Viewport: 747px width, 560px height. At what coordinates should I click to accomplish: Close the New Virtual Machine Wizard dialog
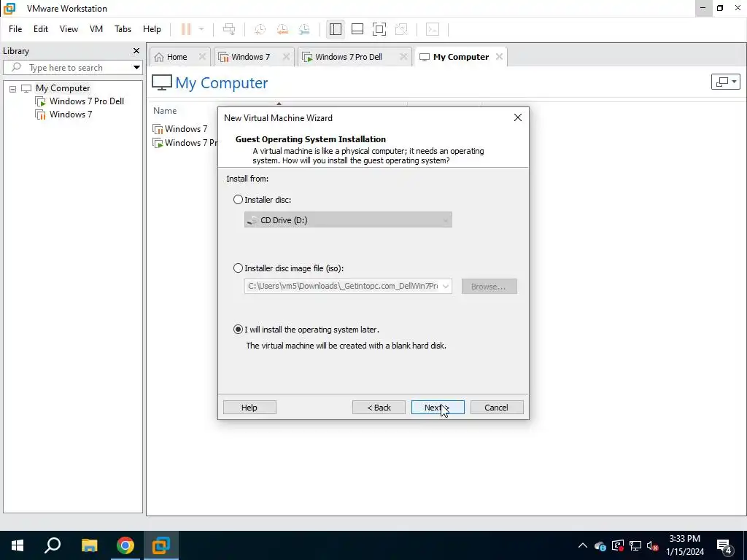(518, 117)
